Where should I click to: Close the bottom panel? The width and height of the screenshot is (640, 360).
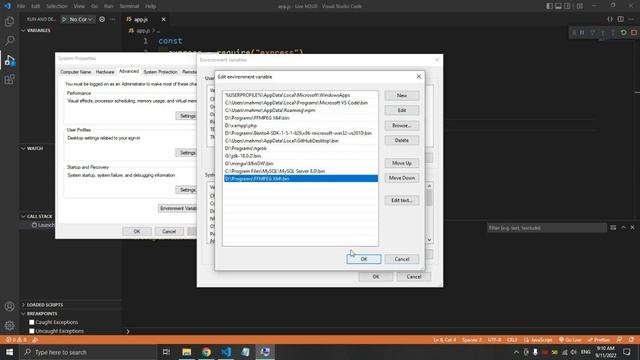[632, 227]
